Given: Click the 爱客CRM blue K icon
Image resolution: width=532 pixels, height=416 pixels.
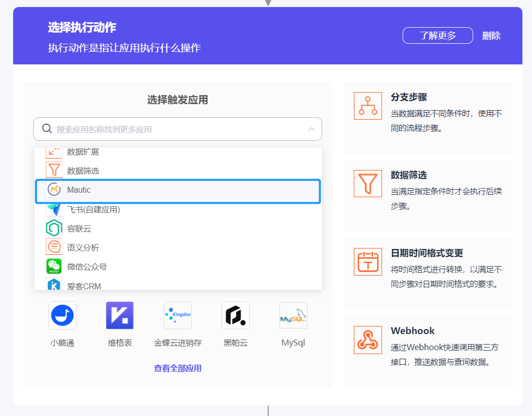Looking at the screenshot, I should (x=54, y=284).
